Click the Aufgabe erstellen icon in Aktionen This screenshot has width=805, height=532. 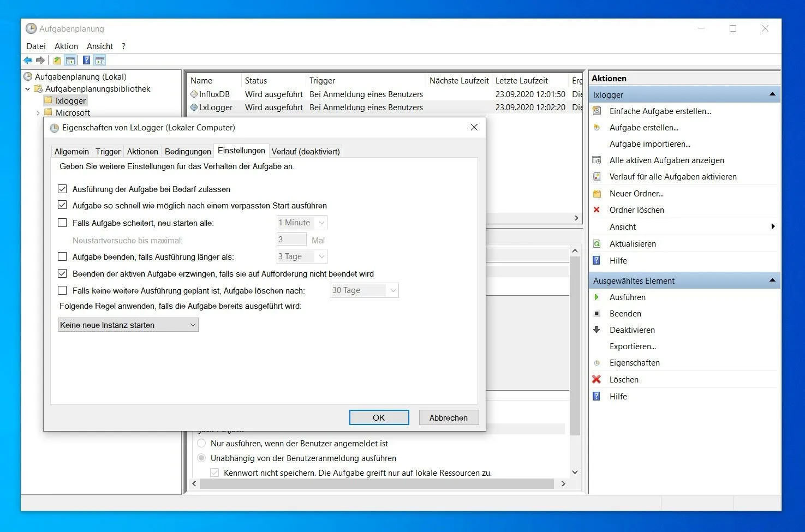597,128
